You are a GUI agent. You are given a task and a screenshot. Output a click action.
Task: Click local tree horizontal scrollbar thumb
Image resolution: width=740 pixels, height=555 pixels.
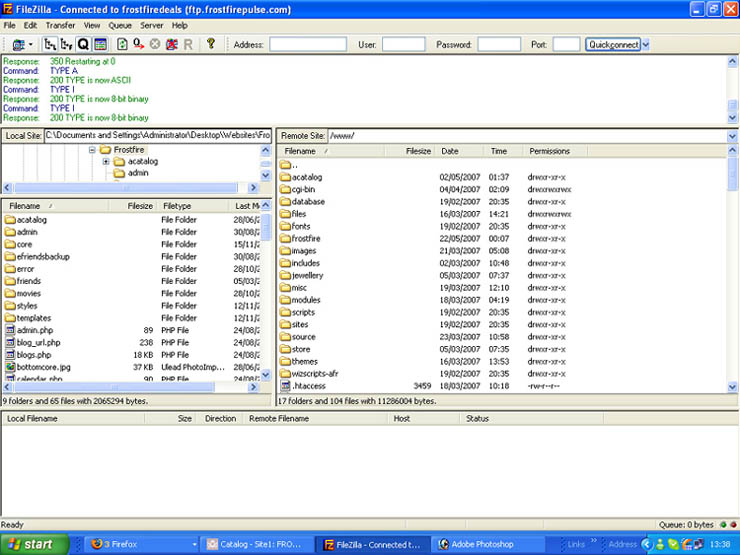point(126,188)
